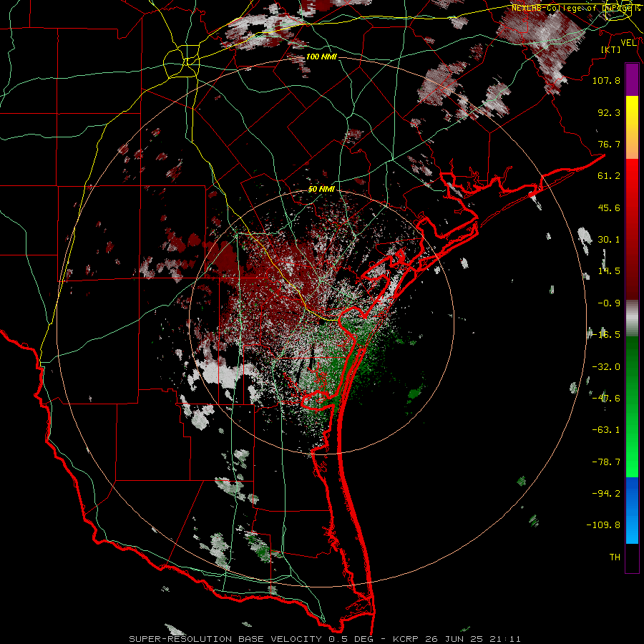Pick the blue segment of the color bar

(x=632, y=510)
